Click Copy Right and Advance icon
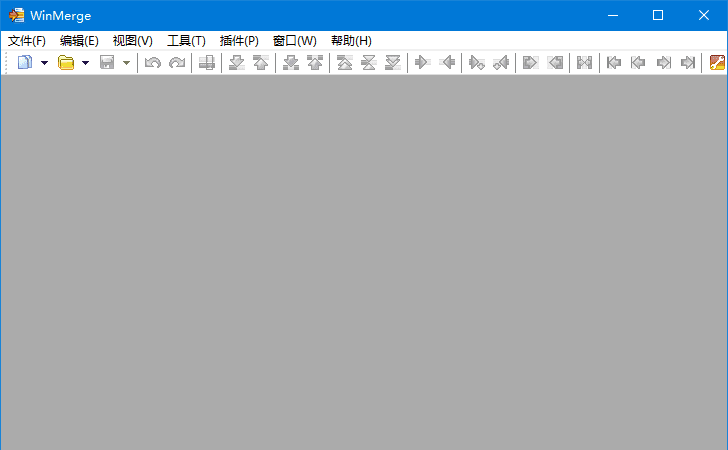The width and height of the screenshot is (728, 450). coord(477,62)
